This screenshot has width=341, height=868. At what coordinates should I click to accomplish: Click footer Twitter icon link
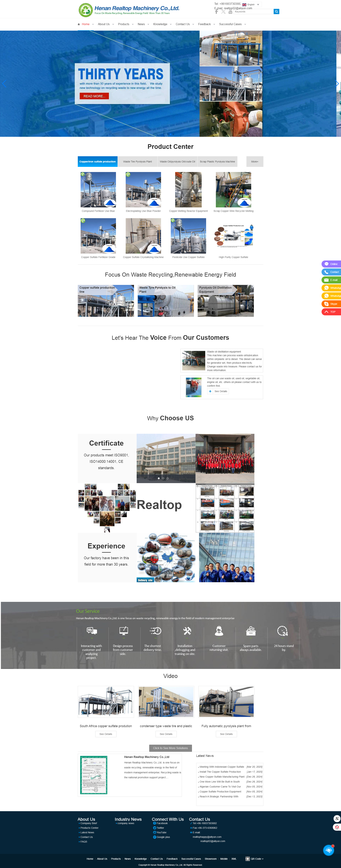click(x=155, y=828)
